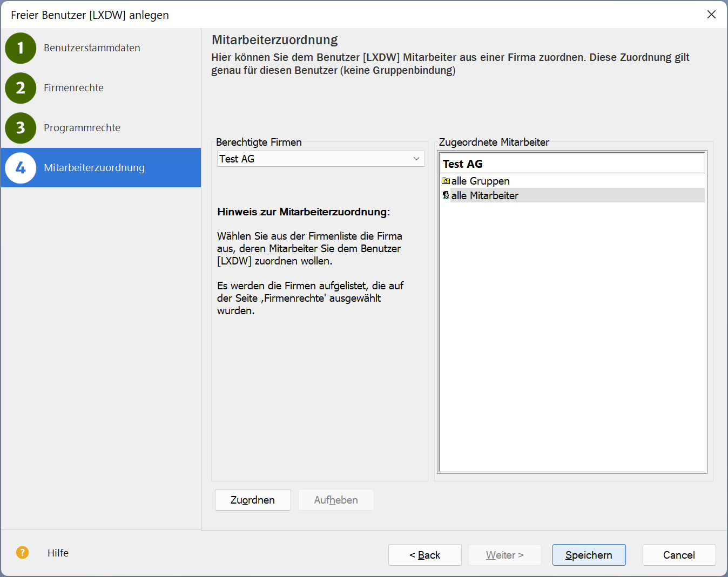728x577 pixels.
Task: Open the Programmrechte step
Action: click(82, 128)
